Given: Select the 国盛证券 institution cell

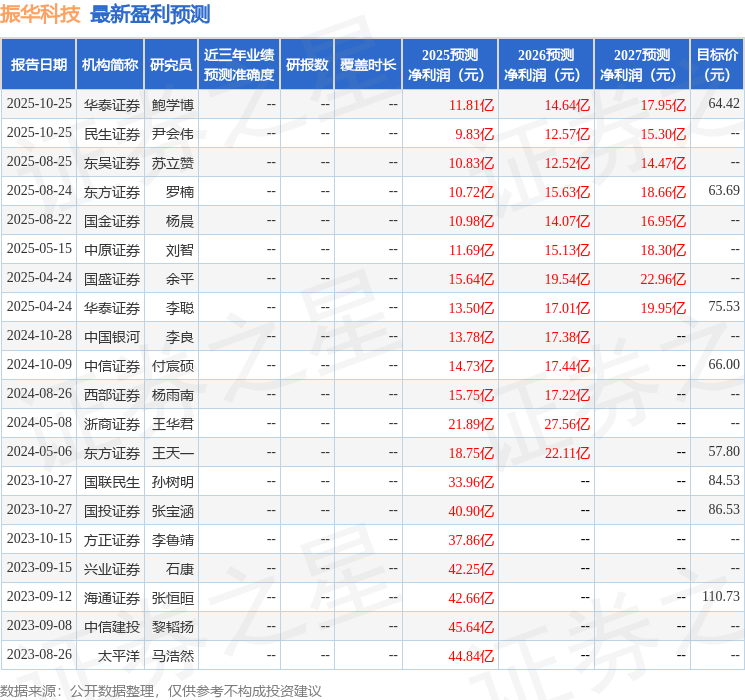Looking at the screenshot, I should (112, 279).
